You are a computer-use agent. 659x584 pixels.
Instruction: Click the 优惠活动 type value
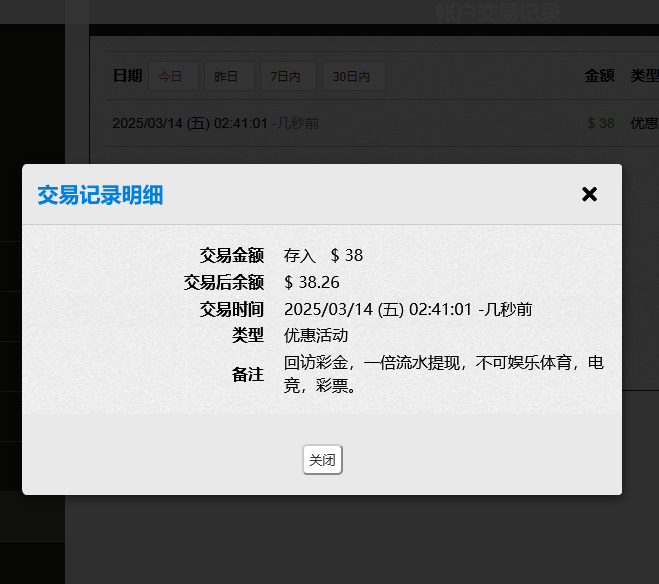pyautogui.click(x=316, y=335)
